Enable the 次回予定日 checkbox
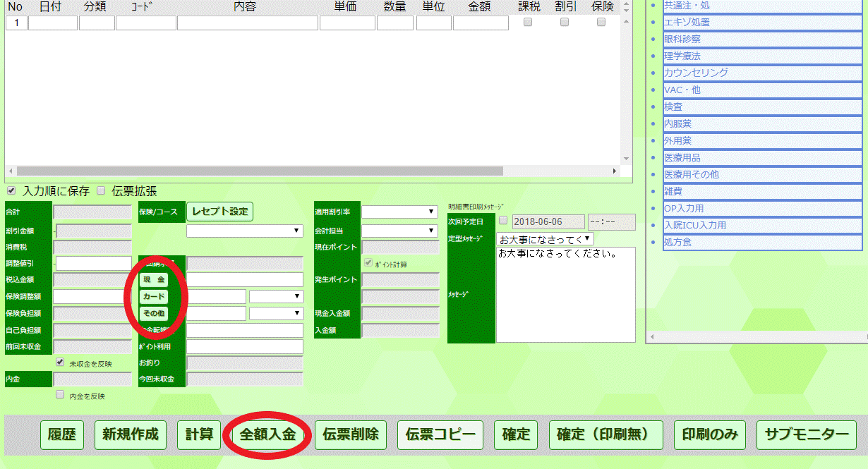Screen dimensions: 868x469 tap(503, 221)
